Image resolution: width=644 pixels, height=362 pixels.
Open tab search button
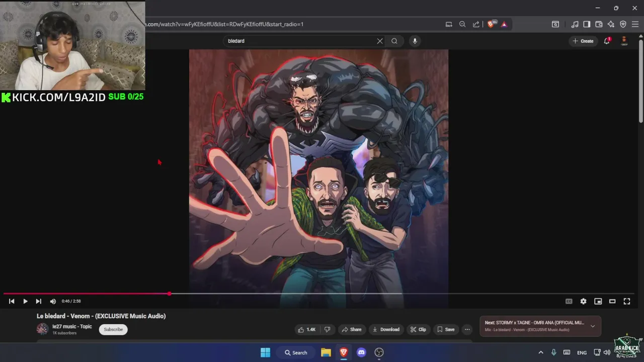555,24
